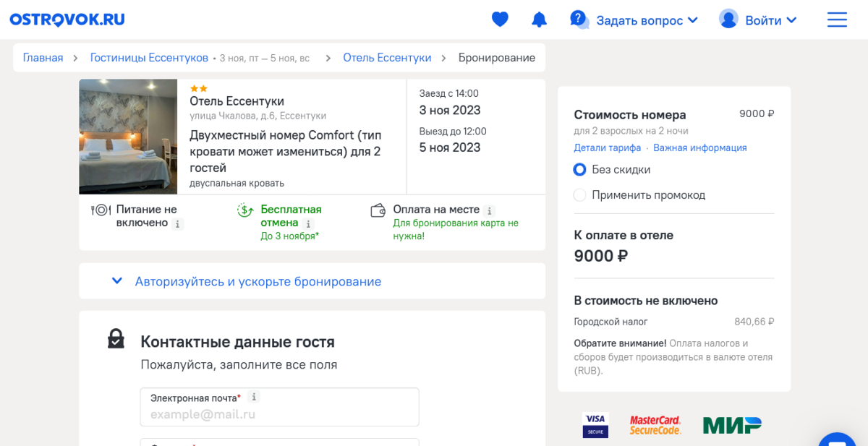The height and width of the screenshot is (446, 868).
Task: Focus the 'Электронная почта' email field
Action: (x=279, y=407)
